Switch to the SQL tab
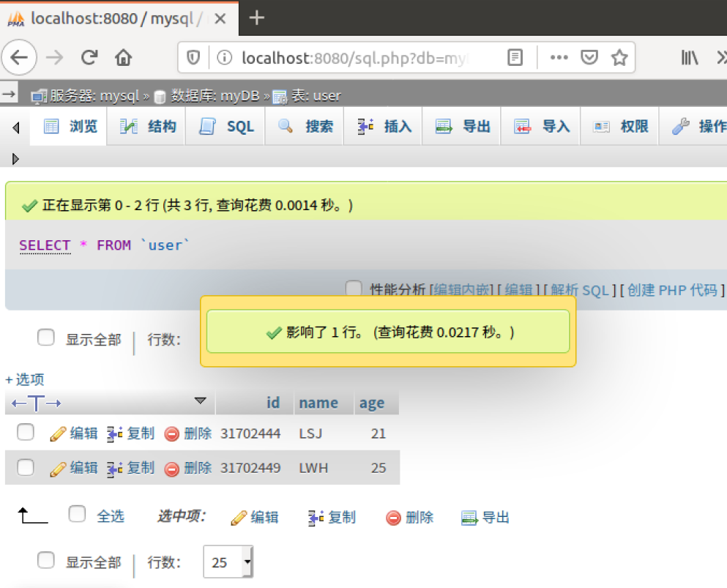727x588 pixels. (225, 126)
